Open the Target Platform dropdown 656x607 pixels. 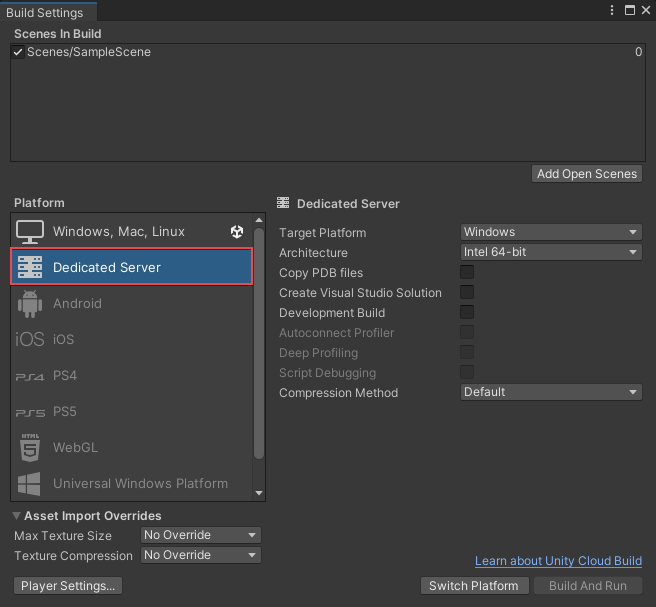[550, 232]
